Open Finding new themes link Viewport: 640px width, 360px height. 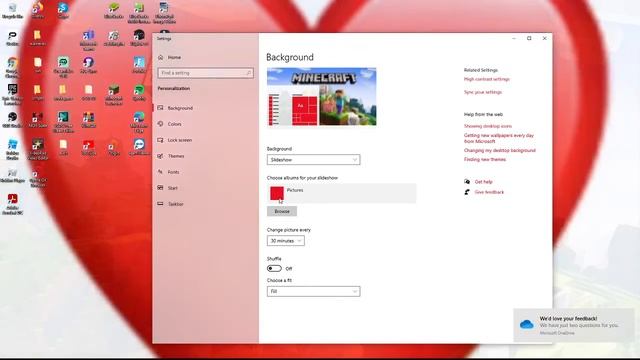[x=485, y=160]
